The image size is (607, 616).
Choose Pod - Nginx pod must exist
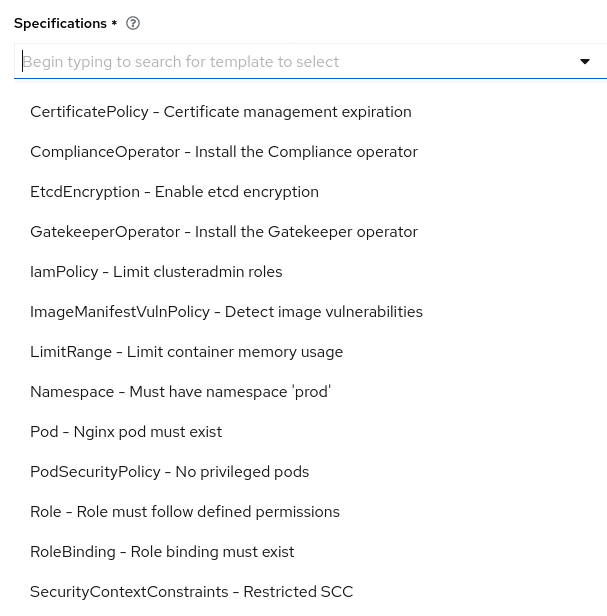(x=126, y=432)
